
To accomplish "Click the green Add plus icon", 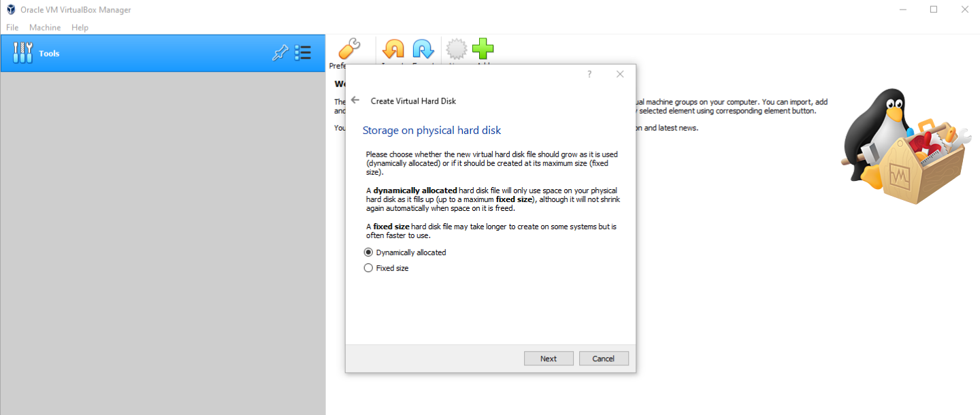I will (483, 49).
